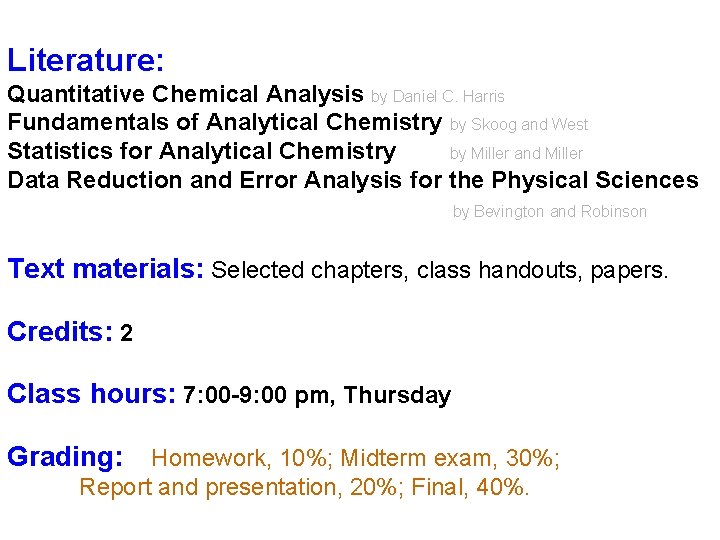The width and height of the screenshot is (720, 540).
Task: Click author text by Bevington and Robinson
Action: point(550,212)
